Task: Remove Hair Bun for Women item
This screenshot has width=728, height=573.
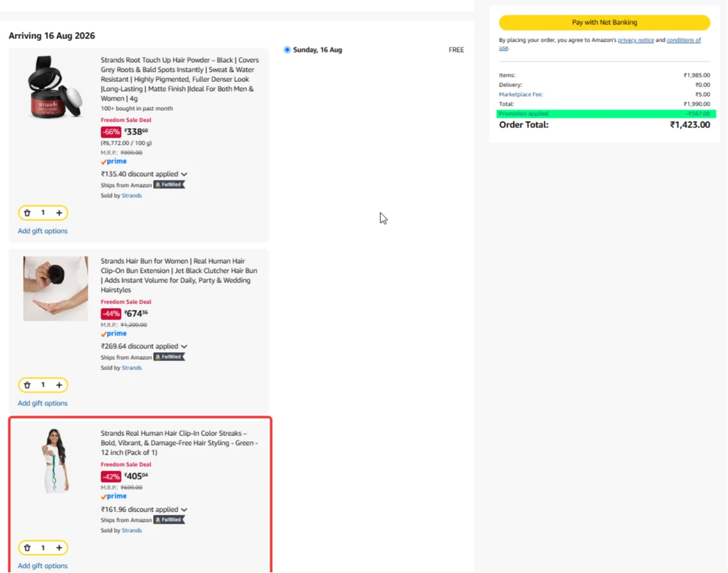Action: tap(28, 385)
